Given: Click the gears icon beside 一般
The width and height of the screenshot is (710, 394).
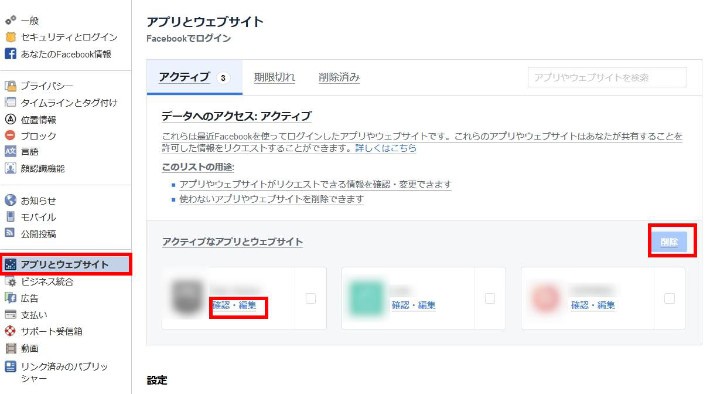Looking at the screenshot, I should coord(10,20).
